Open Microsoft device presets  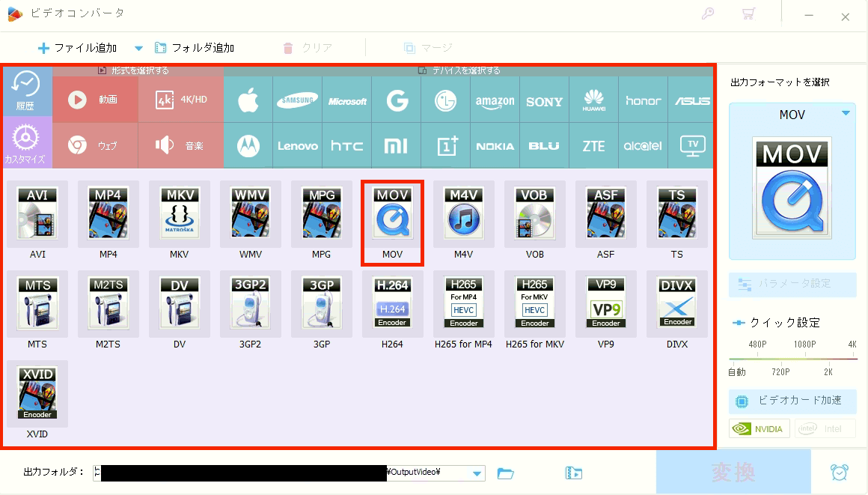(347, 100)
